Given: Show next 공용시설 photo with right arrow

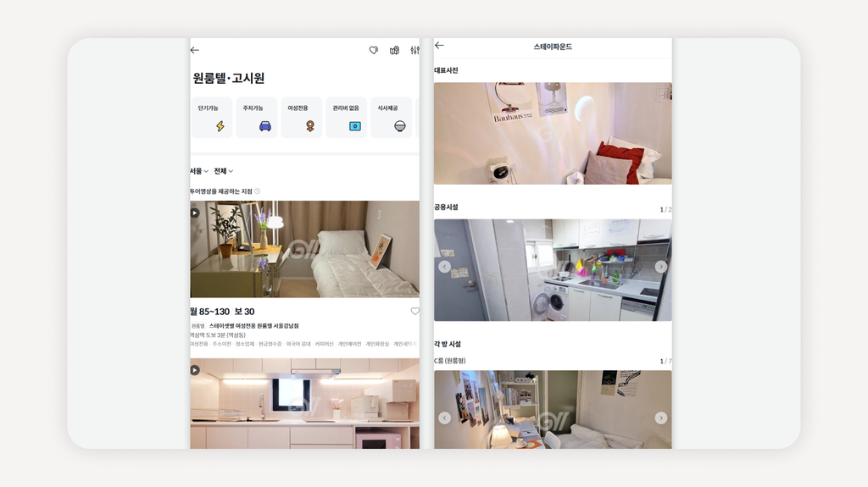Looking at the screenshot, I should coord(661,267).
